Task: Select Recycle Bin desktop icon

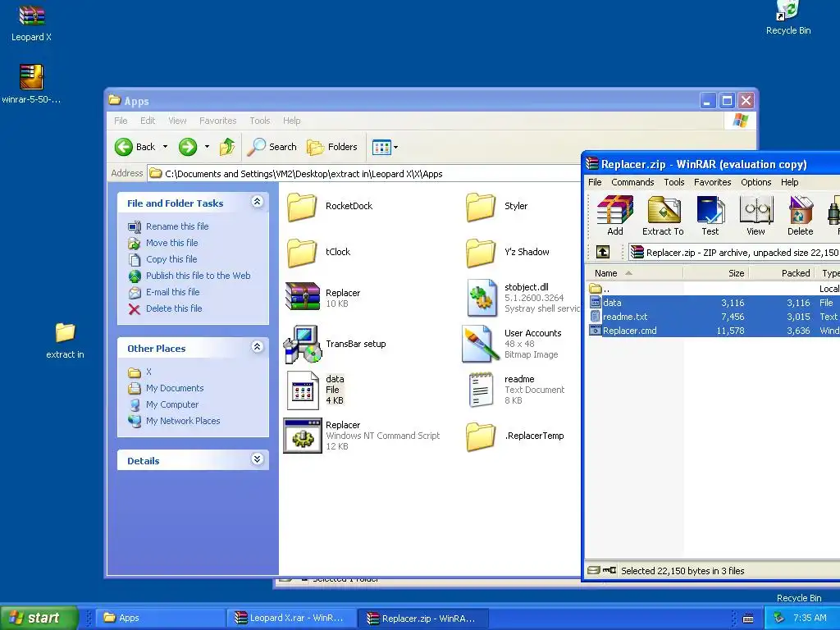Action: tap(788, 19)
